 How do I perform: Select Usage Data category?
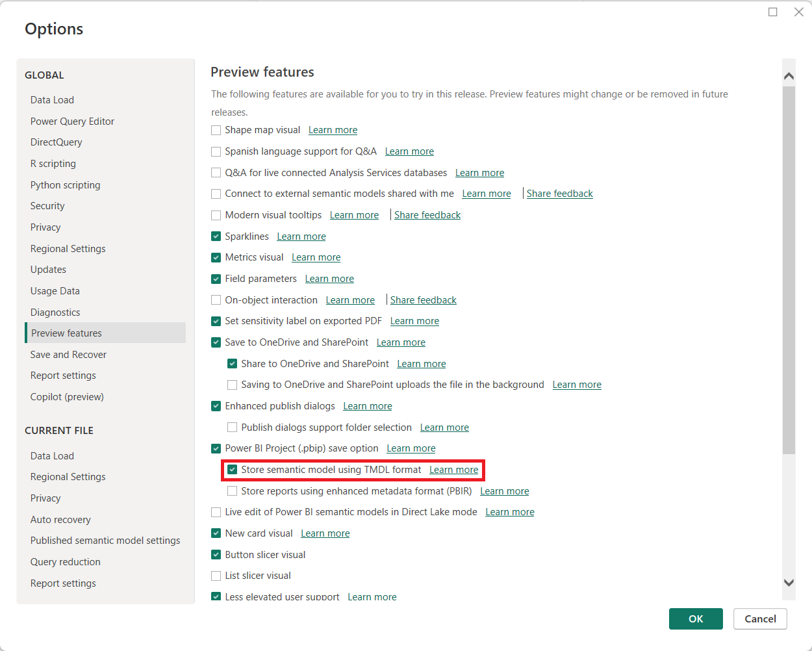(x=55, y=291)
